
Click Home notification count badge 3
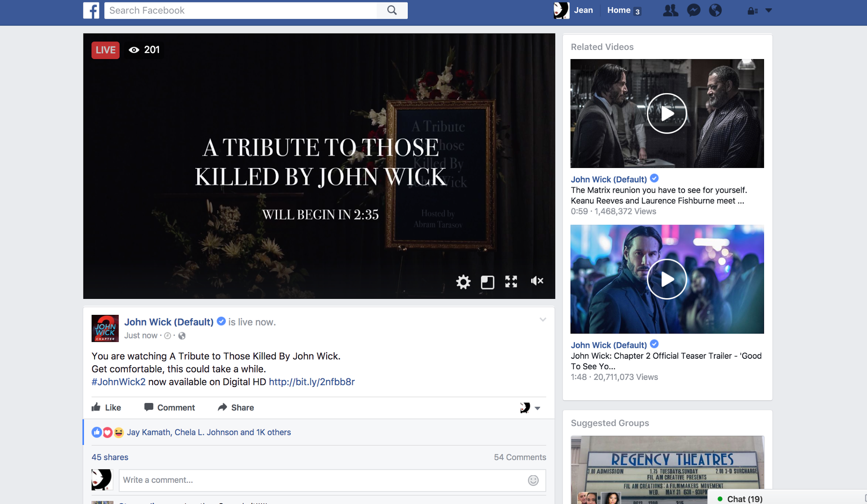637,12
